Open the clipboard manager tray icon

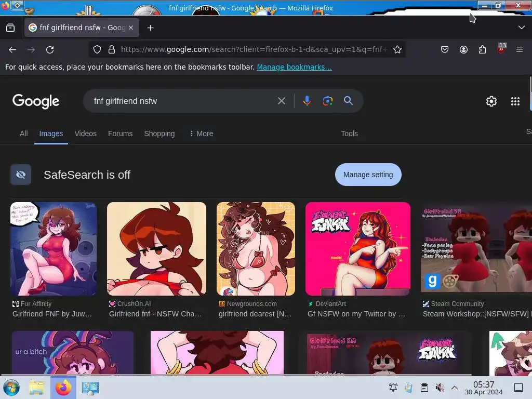[424, 388]
